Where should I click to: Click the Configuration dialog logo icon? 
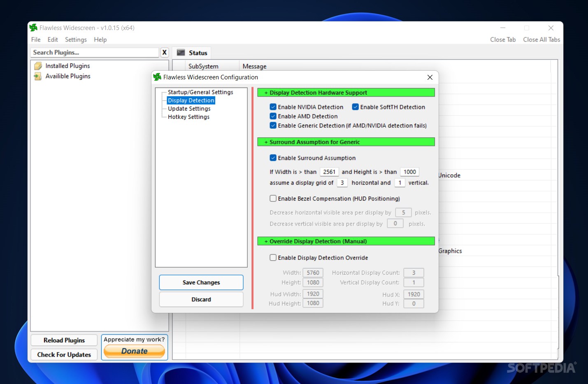tap(157, 77)
